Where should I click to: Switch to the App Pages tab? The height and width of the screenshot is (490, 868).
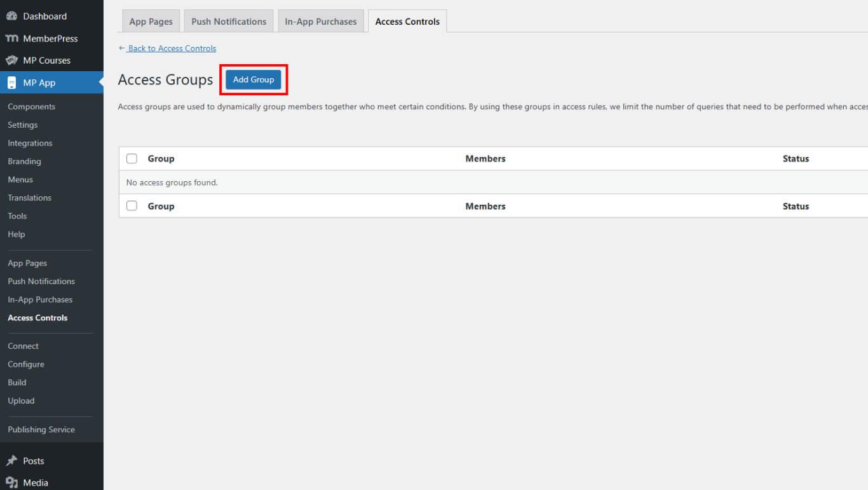tap(151, 22)
